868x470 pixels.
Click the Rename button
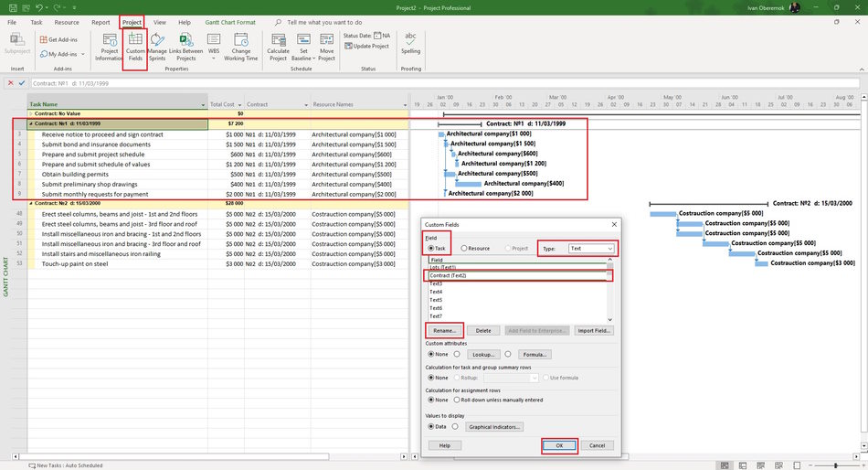[x=445, y=330]
